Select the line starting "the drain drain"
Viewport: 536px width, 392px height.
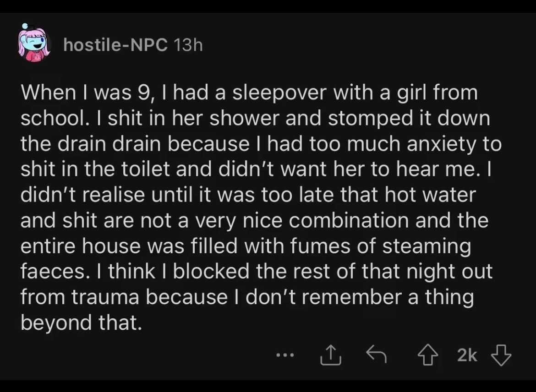tap(261, 144)
